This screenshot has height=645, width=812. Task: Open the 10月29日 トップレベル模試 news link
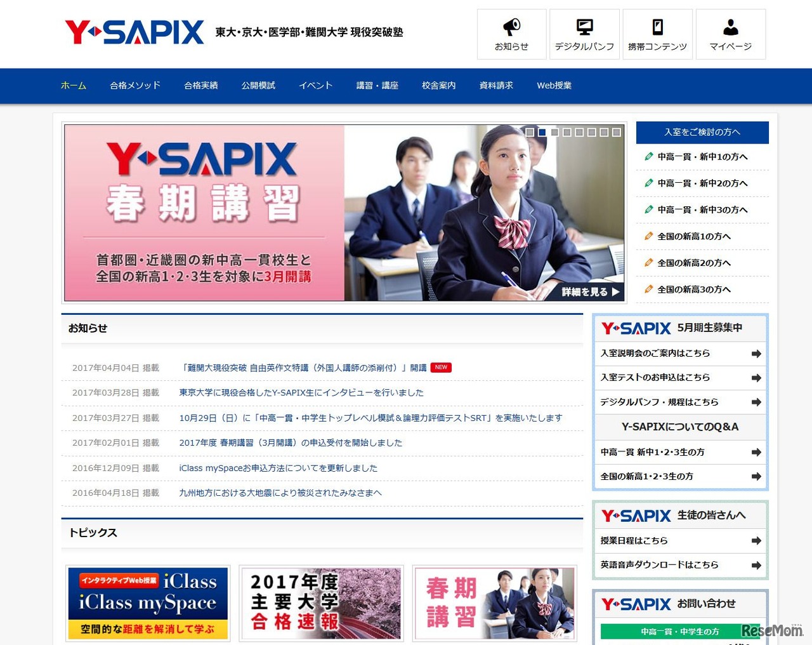(x=370, y=418)
